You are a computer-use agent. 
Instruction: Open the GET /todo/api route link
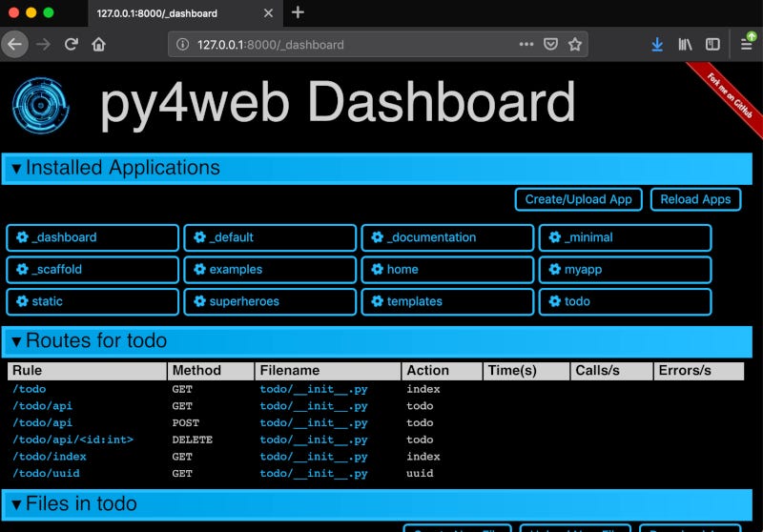(x=42, y=406)
